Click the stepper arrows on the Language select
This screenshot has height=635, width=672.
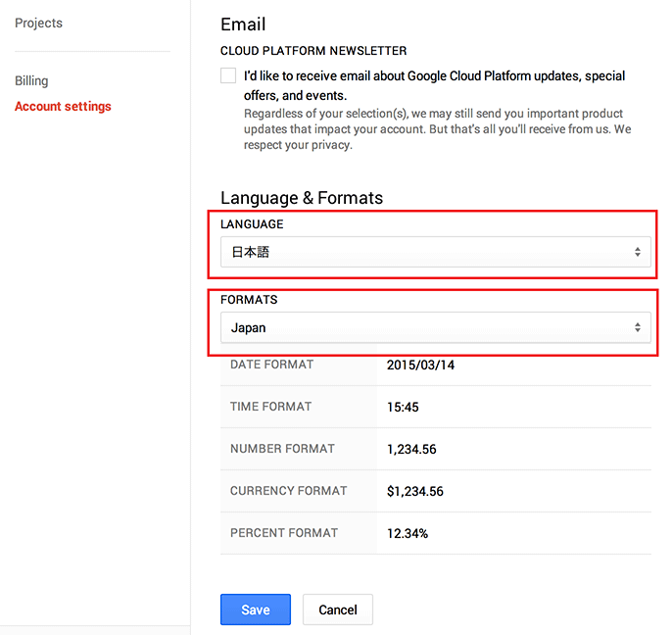[637, 252]
